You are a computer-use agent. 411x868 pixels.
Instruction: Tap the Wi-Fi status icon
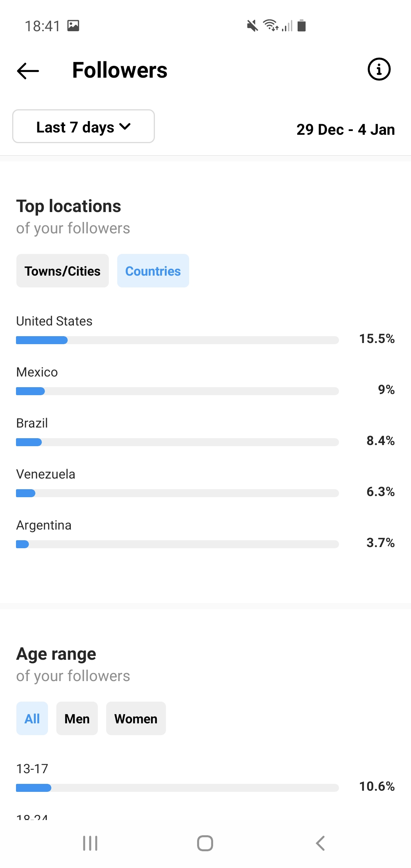click(x=271, y=25)
